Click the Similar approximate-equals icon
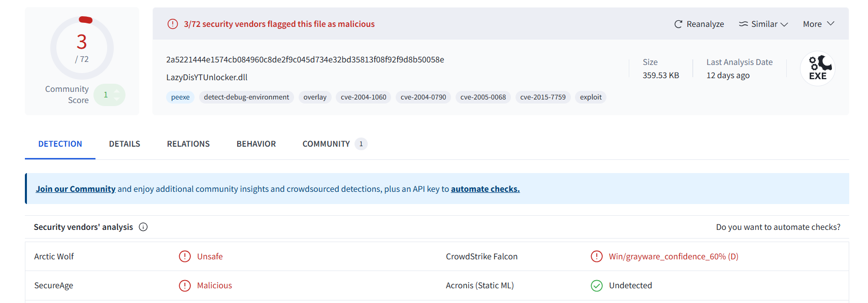The width and height of the screenshot is (868, 303). coord(743,24)
